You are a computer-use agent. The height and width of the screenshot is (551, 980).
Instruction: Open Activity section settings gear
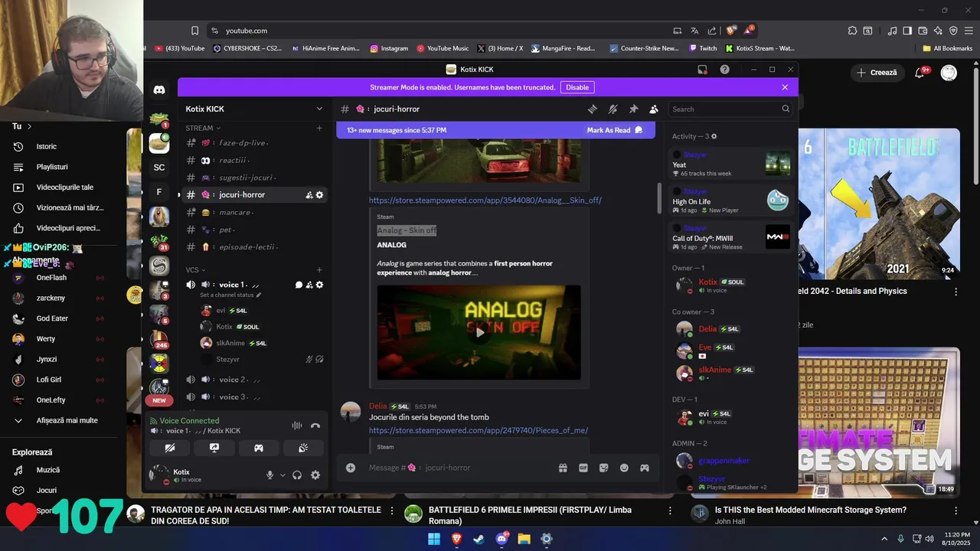[714, 136]
